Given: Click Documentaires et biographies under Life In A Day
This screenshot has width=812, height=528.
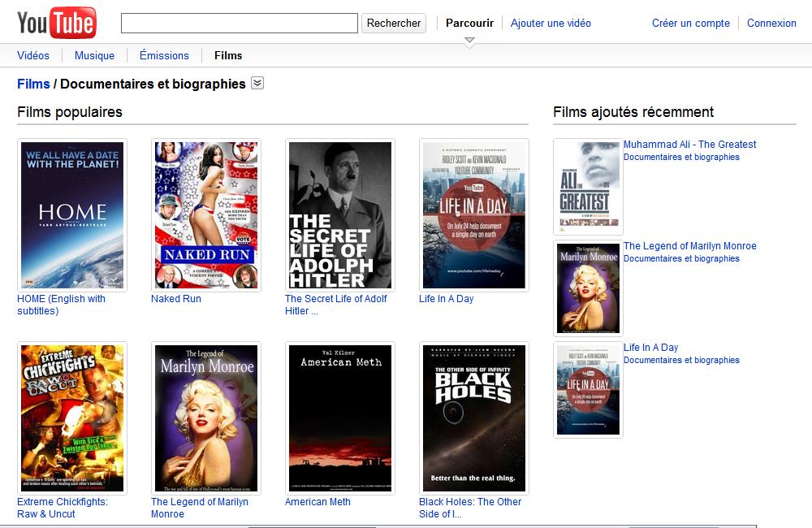Looking at the screenshot, I should coord(681,360).
